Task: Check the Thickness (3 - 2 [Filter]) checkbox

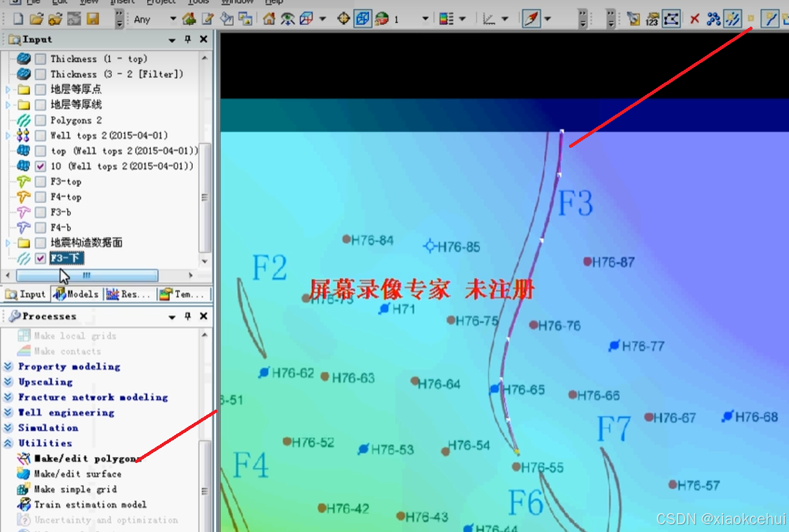Action: tap(40, 74)
